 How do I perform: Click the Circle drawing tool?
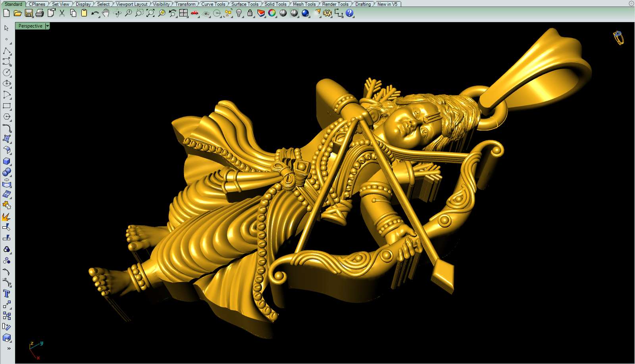click(7, 73)
